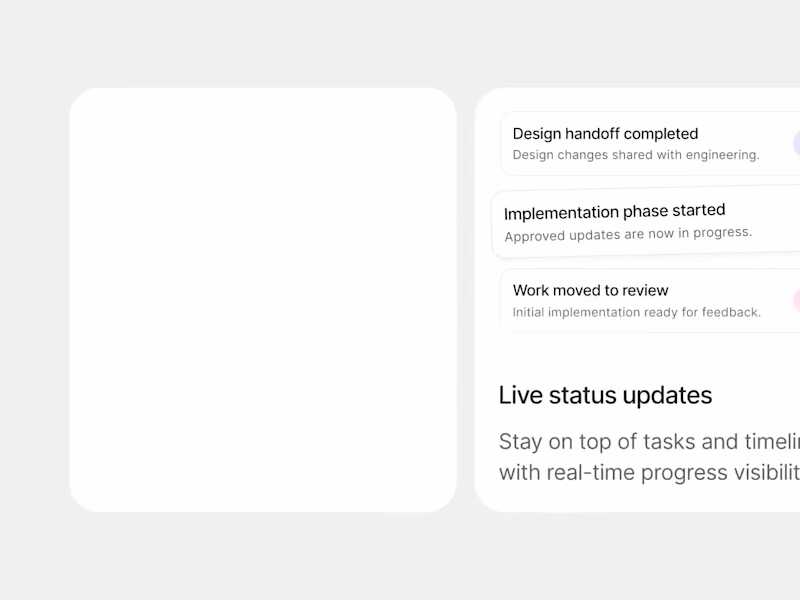
Task: Open the "Design handoff completed" title
Action: [605, 134]
